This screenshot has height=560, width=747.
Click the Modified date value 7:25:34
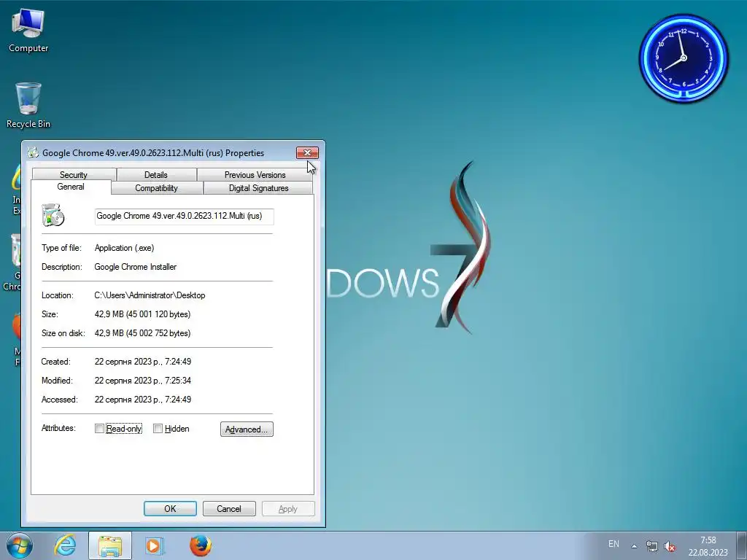[143, 381]
